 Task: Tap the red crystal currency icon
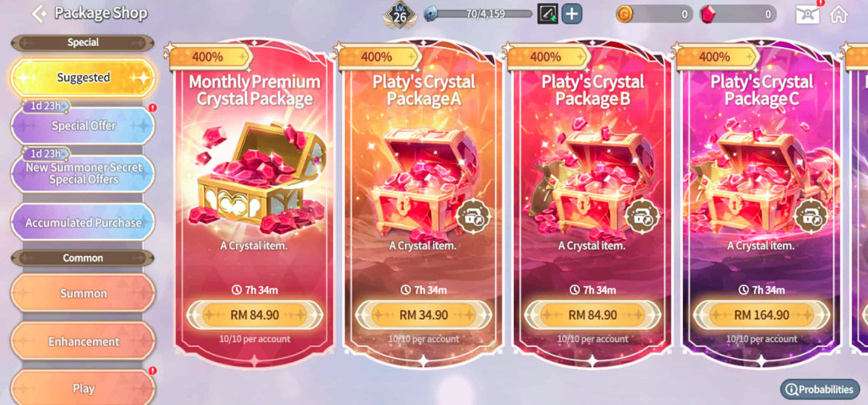[708, 14]
